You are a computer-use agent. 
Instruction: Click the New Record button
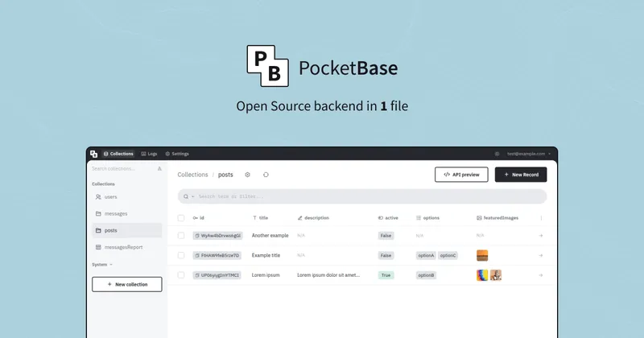[521, 175]
